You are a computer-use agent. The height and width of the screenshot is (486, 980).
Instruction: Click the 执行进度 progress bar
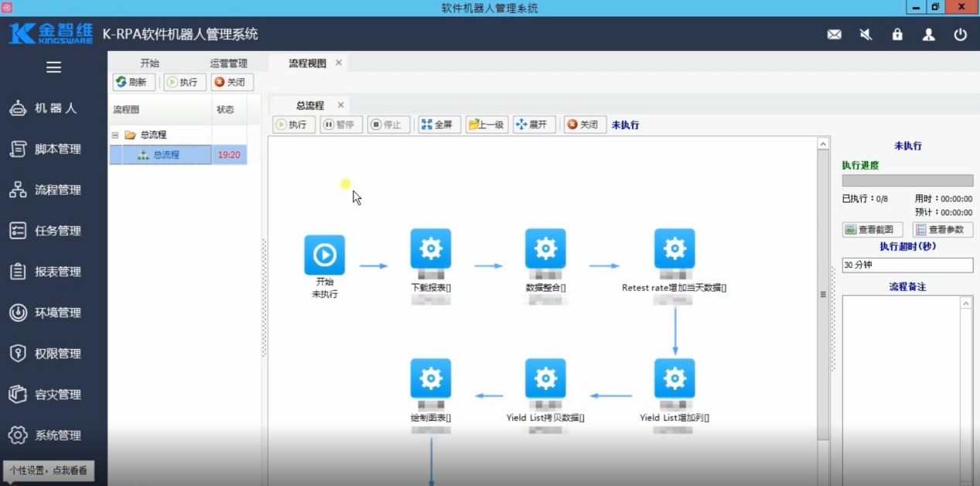coord(907,180)
